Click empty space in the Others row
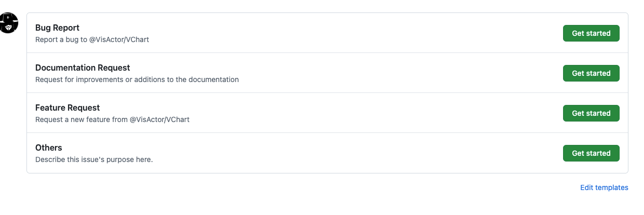Image resolution: width=644 pixels, height=215 pixels. pyautogui.click(x=337, y=153)
